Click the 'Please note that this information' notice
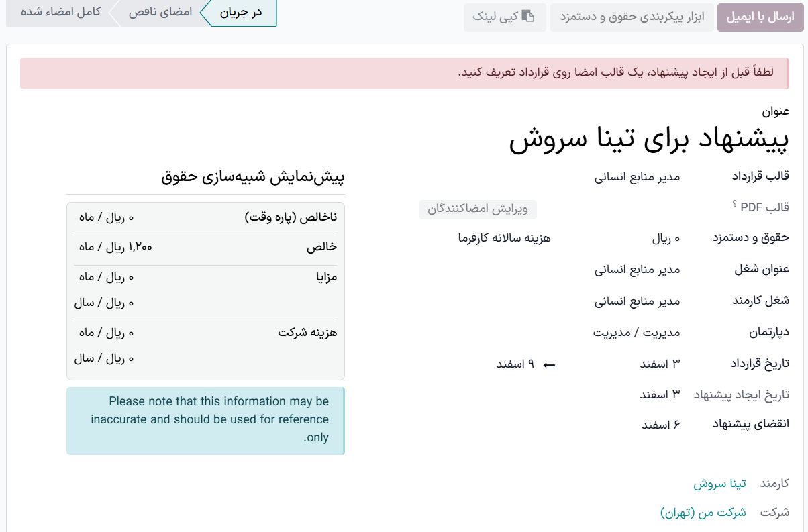This screenshot has width=808, height=532. click(x=206, y=419)
